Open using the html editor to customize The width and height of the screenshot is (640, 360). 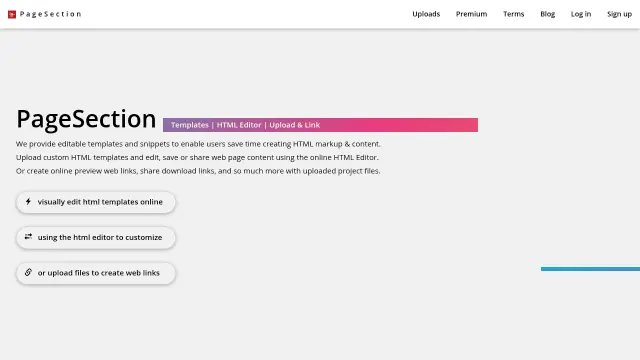point(96,238)
